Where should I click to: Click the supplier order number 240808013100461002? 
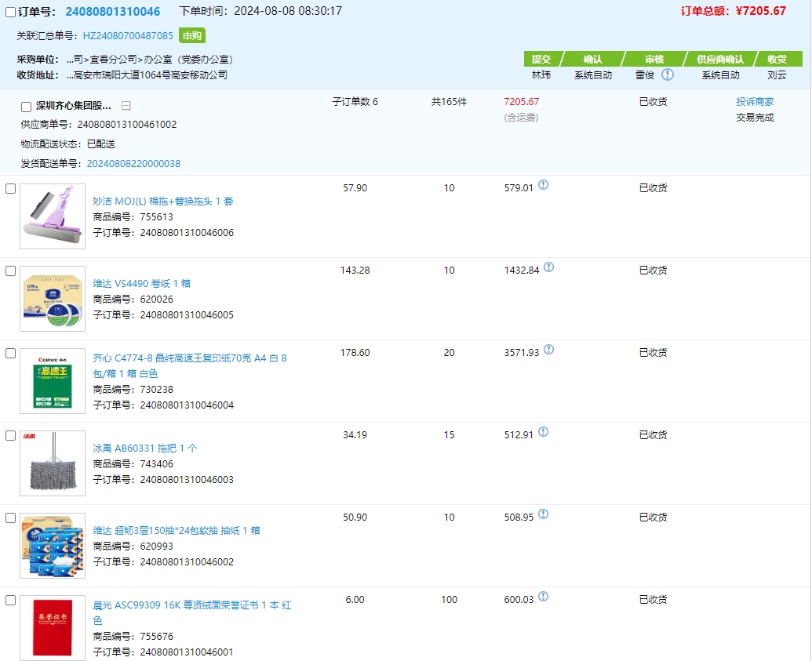[x=127, y=124]
